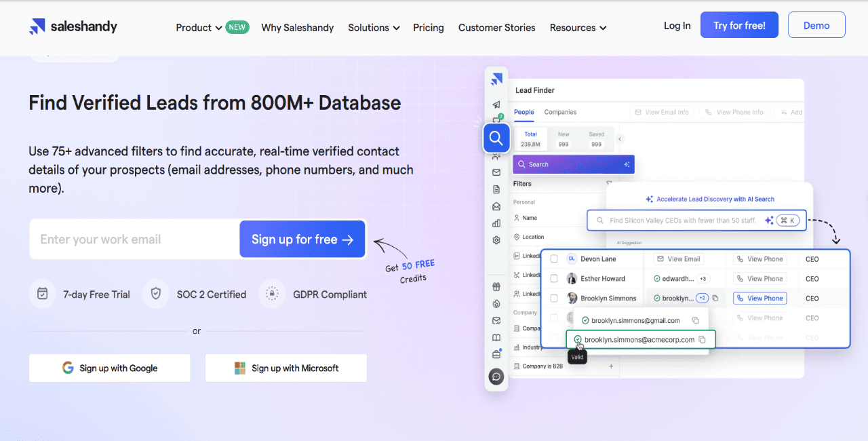Copy the brooklyn.simmons@acmecorp.com address with its copy icon
The image size is (868, 441).
703,340
